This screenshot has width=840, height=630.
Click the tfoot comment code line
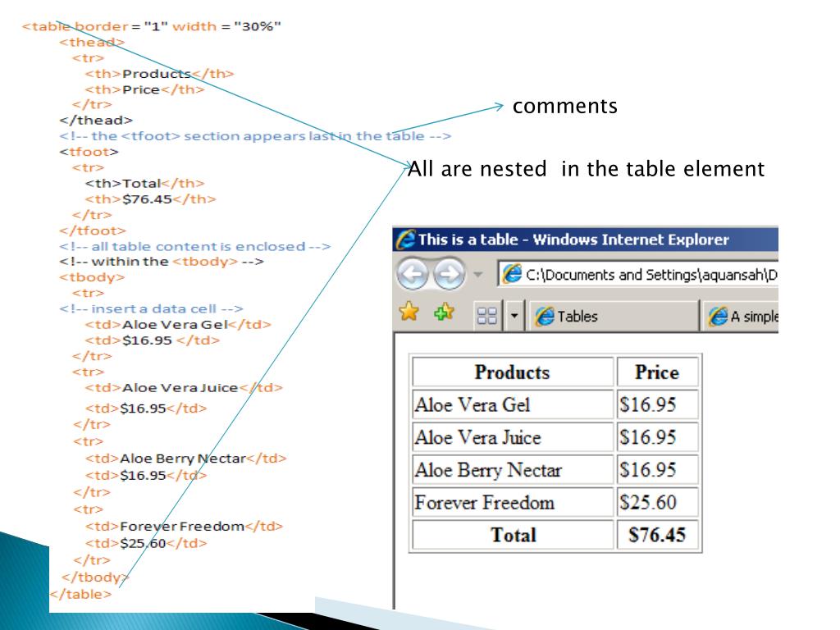255,136
